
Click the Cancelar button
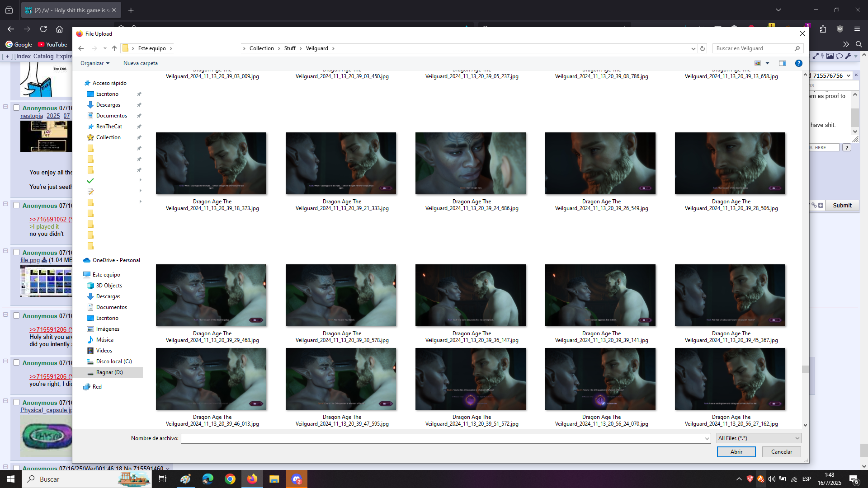tap(781, 452)
